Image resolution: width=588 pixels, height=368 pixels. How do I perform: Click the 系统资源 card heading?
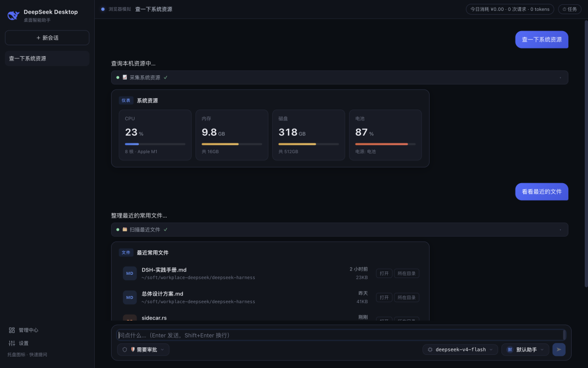click(147, 101)
